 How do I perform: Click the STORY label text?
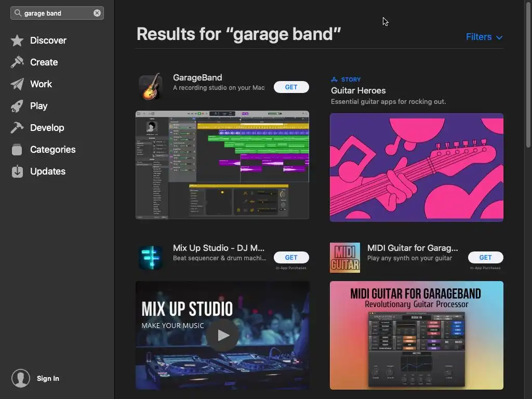351,79
